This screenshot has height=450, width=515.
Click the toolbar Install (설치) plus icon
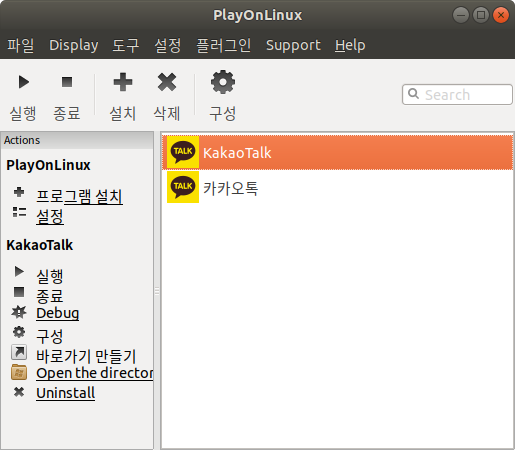tap(123, 82)
